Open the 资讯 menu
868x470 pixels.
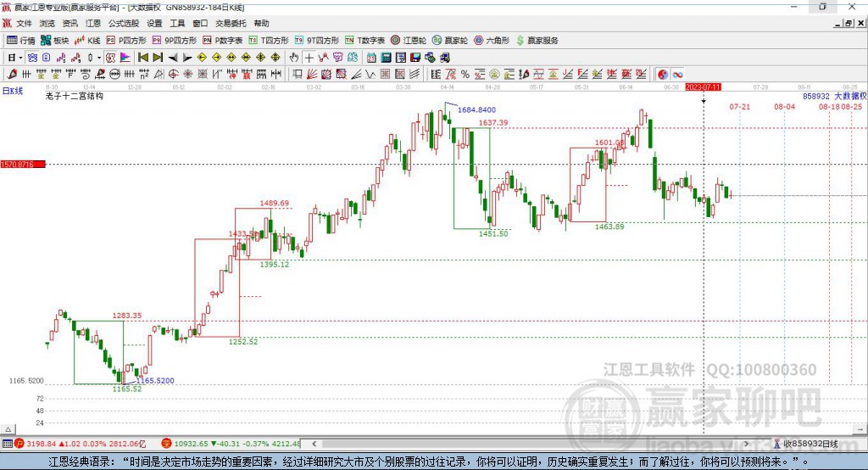click(x=70, y=23)
